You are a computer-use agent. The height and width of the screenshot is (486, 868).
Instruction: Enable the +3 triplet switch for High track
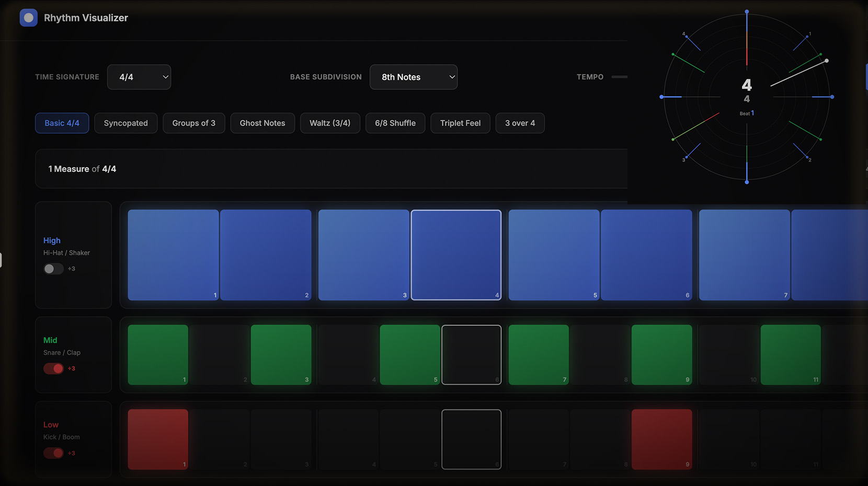53,269
